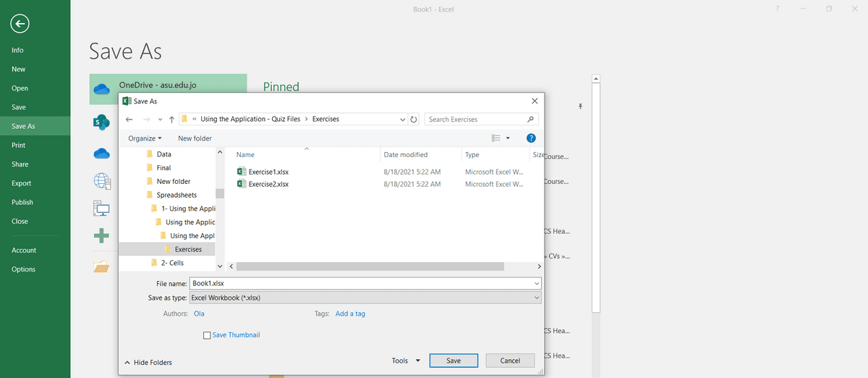
Task: Select the OneDrive cloud icon location
Action: [101, 89]
